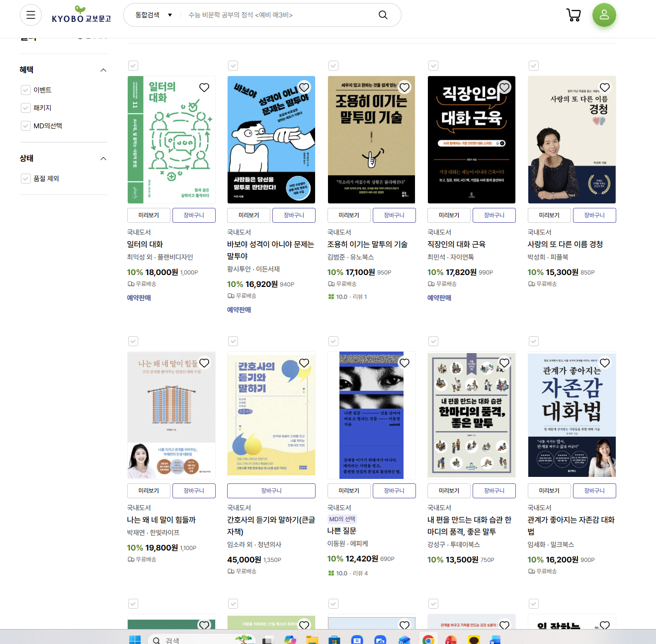Open the green user profile icon
Viewport: 656px width, 644px height.
point(604,15)
